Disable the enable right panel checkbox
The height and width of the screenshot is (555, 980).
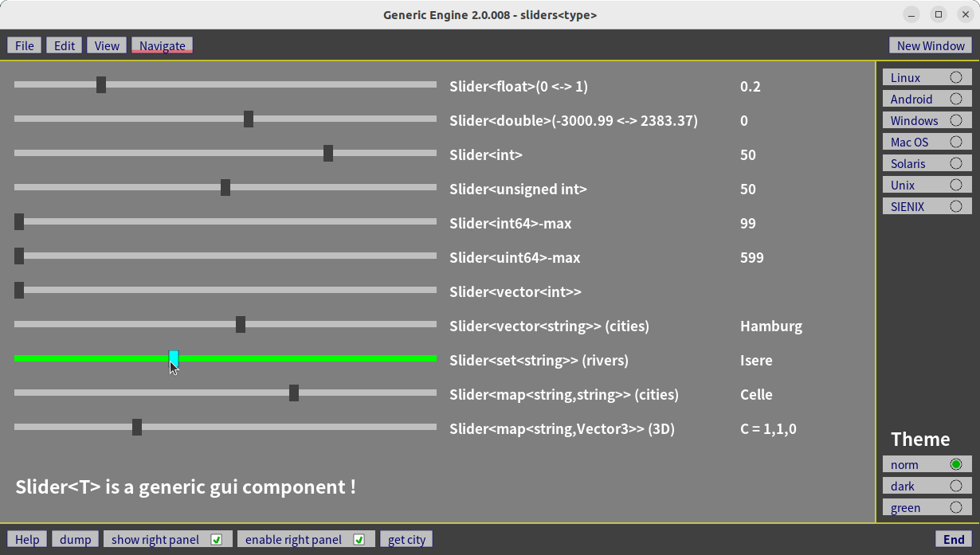click(x=359, y=539)
